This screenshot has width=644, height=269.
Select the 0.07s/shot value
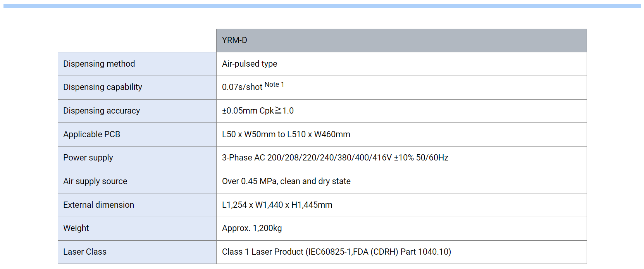(x=242, y=87)
